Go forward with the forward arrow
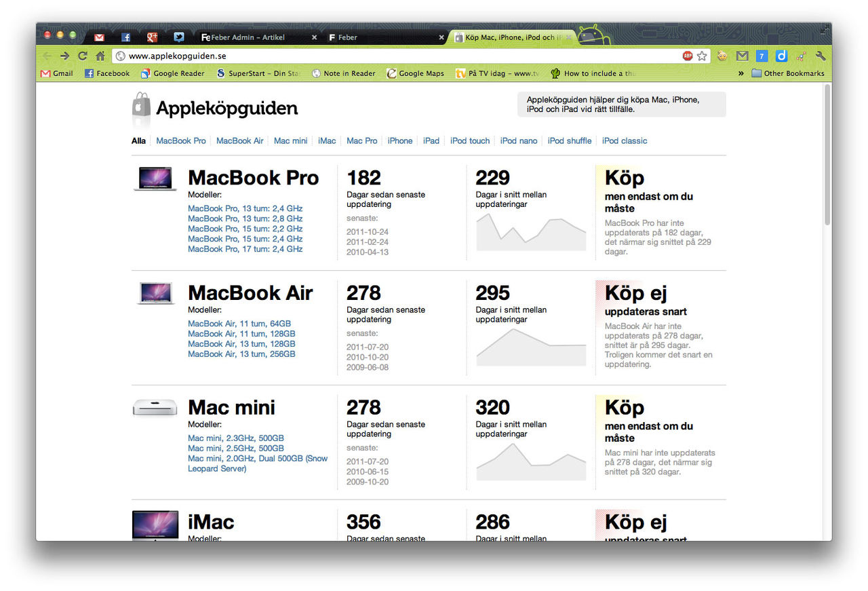The height and width of the screenshot is (591, 868). [64, 56]
